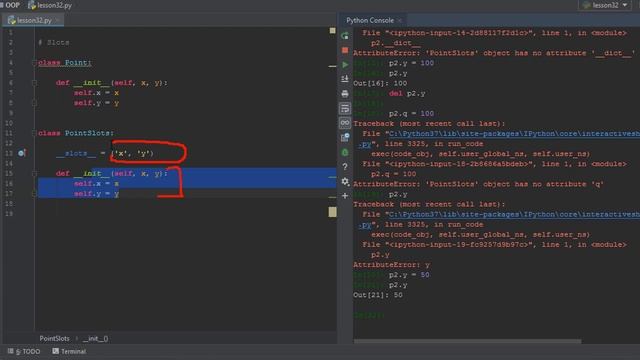Click 'Out[16]: 100' in console
The image size is (640, 360).
[380, 83]
